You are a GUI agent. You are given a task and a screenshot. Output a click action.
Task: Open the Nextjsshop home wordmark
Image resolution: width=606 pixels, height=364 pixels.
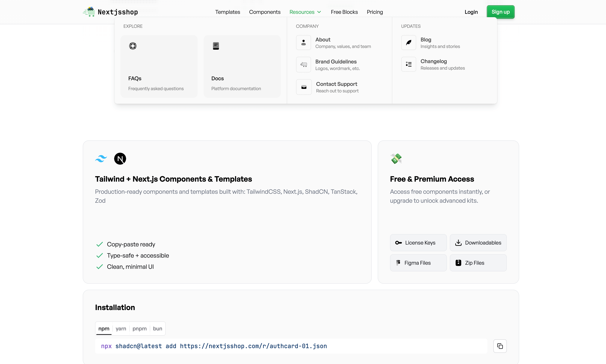(118, 12)
